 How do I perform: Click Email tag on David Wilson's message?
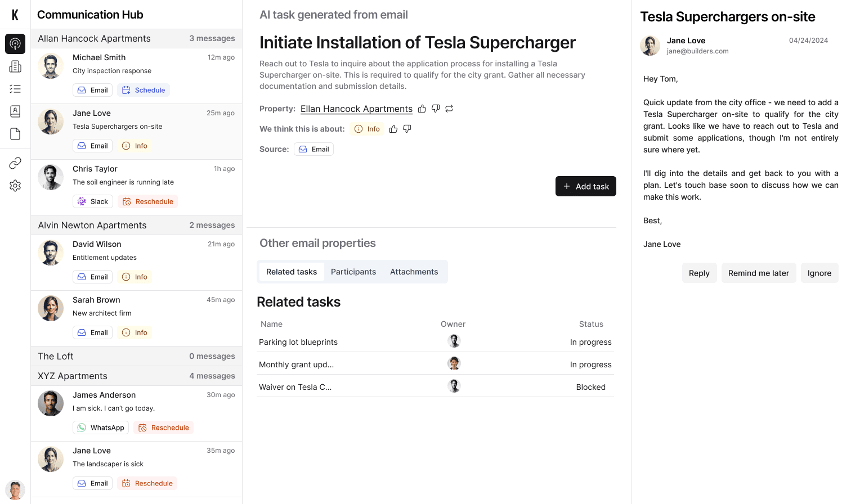[x=92, y=277]
